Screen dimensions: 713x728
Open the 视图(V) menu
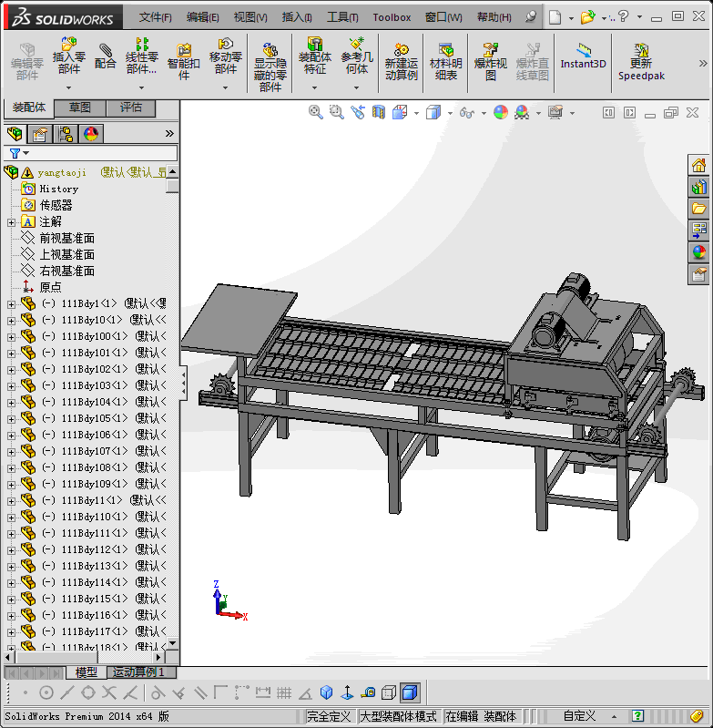(250, 17)
